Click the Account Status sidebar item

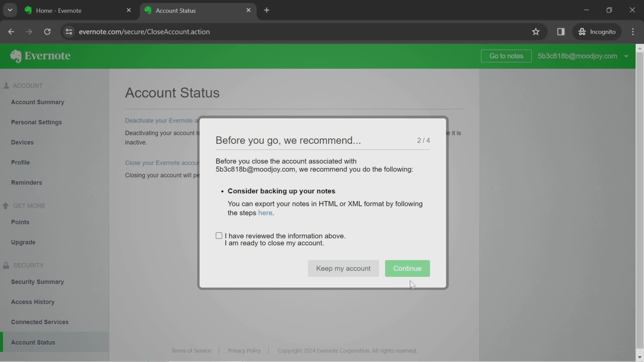click(33, 342)
